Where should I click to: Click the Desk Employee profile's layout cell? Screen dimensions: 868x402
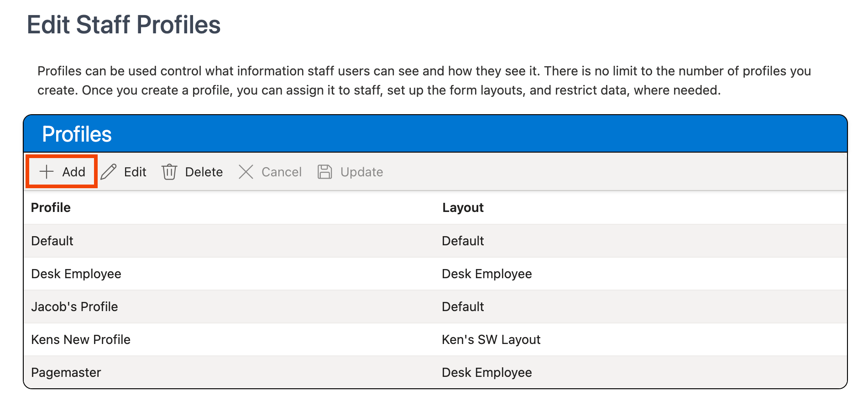pos(487,274)
